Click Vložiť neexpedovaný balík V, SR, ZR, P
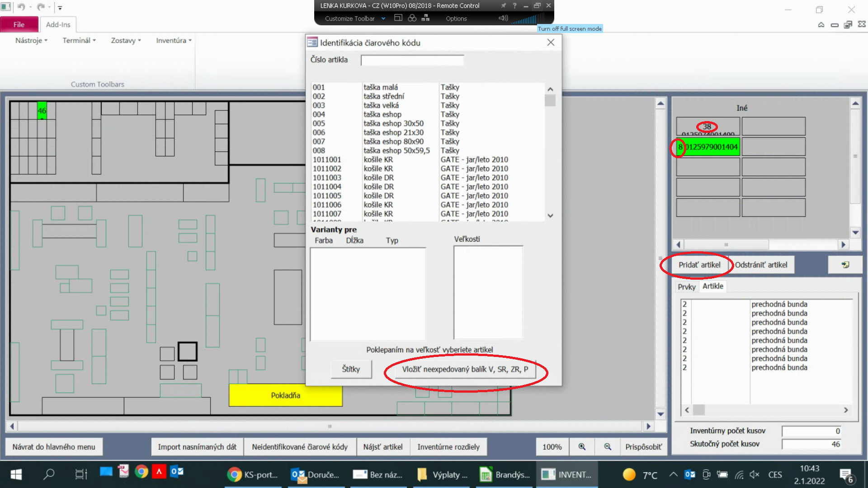Viewport: 868px width, 488px height. 465,369
